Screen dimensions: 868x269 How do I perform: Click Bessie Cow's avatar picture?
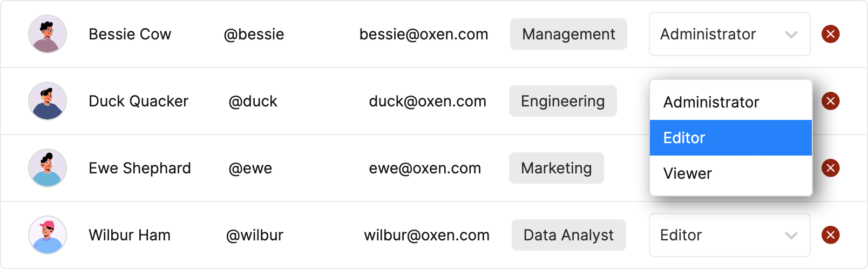tap(48, 34)
